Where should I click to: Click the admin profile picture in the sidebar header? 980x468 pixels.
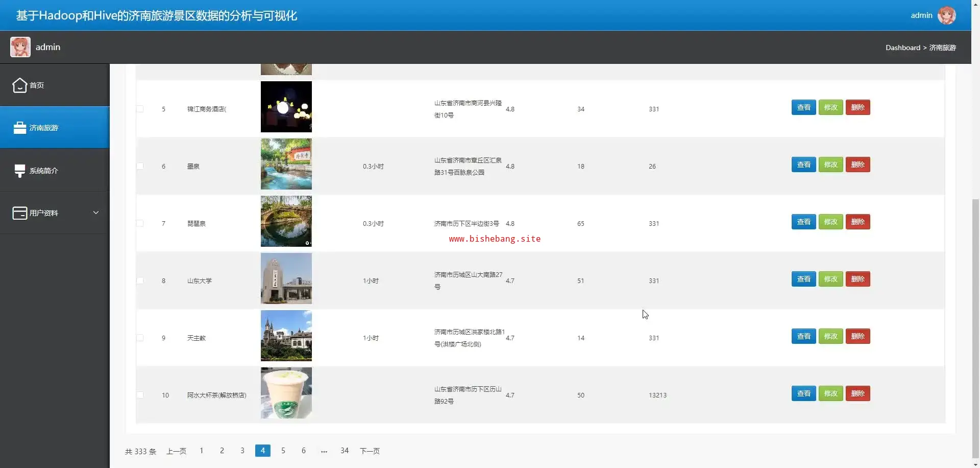click(20, 47)
